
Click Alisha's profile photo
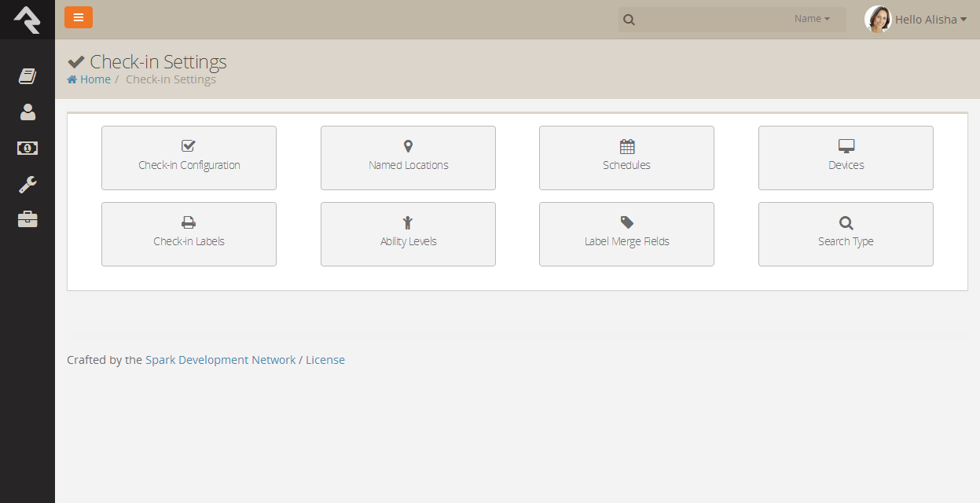coord(878,19)
